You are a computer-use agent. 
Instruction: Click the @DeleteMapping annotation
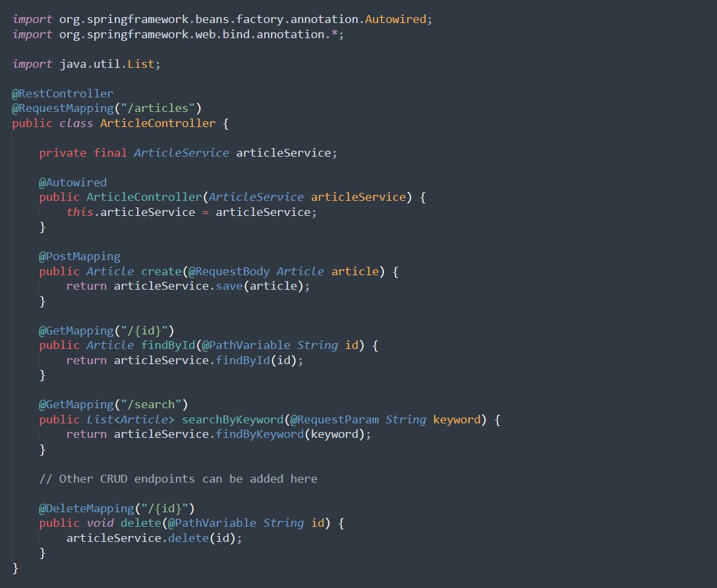pyautogui.click(x=117, y=508)
